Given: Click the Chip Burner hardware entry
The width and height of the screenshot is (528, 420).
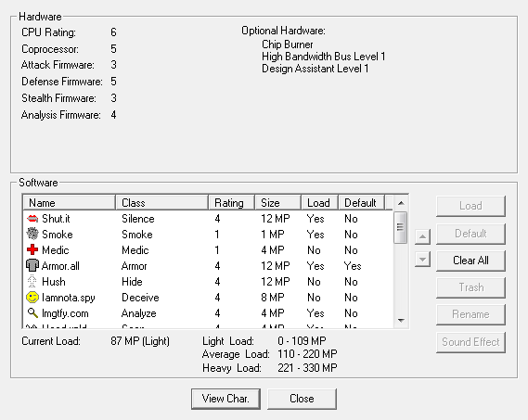Looking at the screenshot, I should (x=288, y=45).
